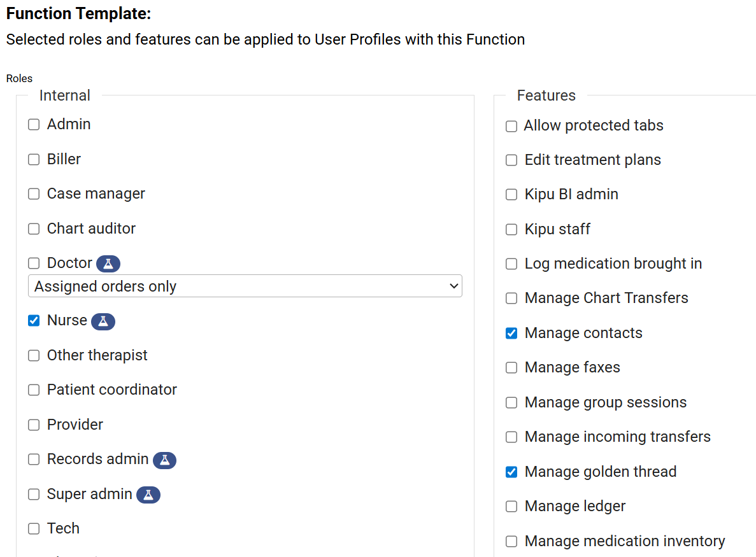Uncheck the Nurse role checkbox
Viewport: 756px width, 557px height.
point(34,321)
